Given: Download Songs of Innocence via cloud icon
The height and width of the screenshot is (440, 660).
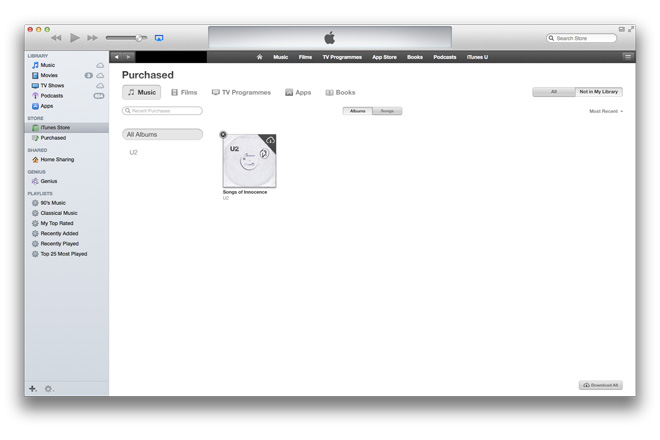Looking at the screenshot, I should pos(270,140).
